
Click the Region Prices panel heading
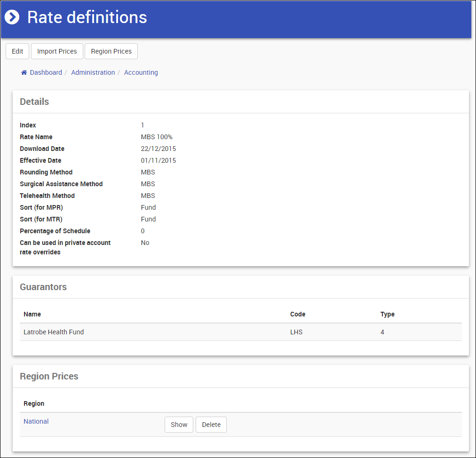point(49,376)
